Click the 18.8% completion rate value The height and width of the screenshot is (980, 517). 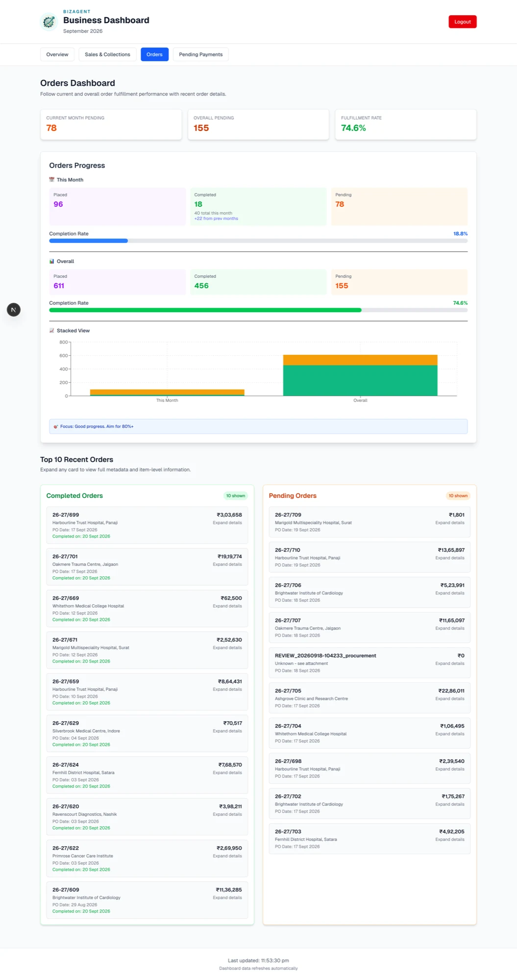coord(460,234)
